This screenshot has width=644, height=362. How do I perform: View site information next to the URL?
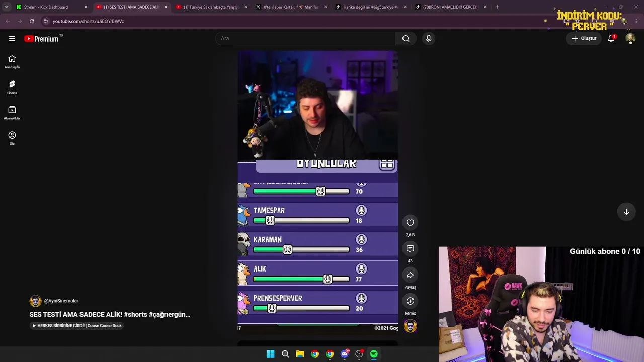pyautogui.click(x=46, y=21)
